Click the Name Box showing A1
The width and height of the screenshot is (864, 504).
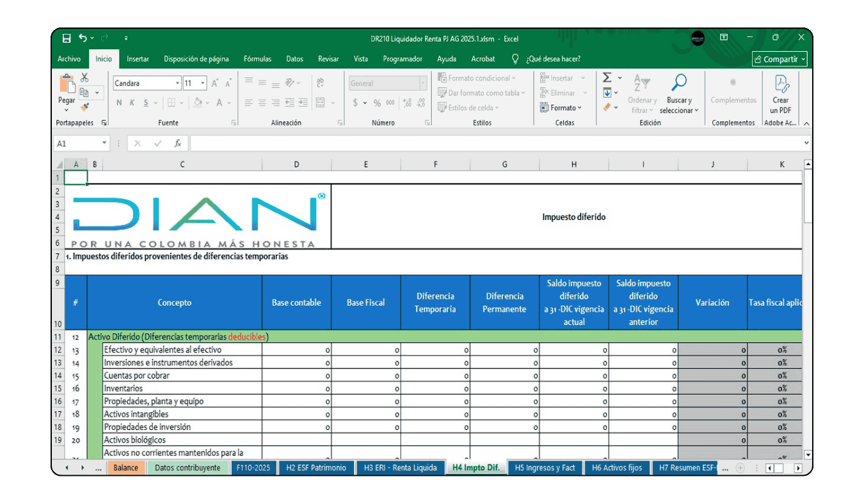tap(78, 144)
